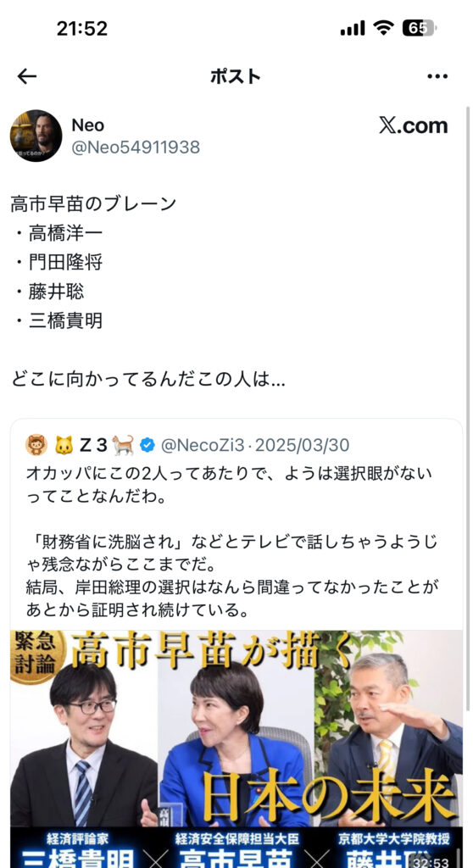Open the @Neo54911938 handle link

136,147
